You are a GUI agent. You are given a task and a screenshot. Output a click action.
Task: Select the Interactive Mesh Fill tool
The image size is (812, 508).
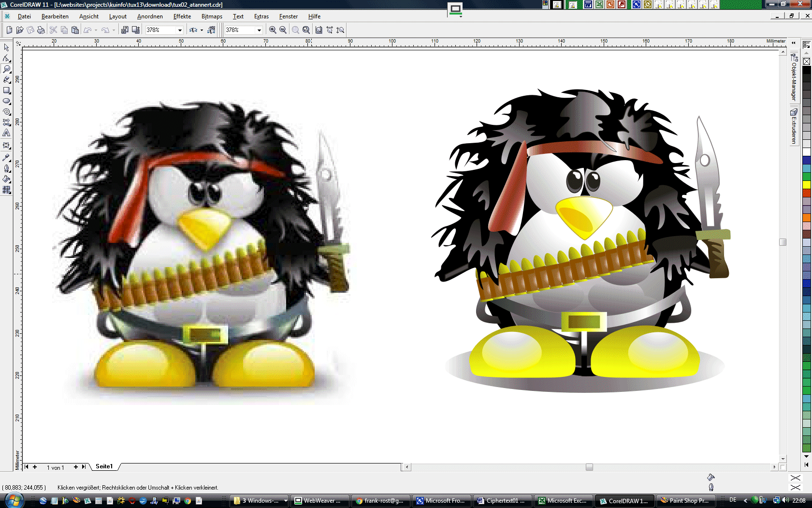tap(6, 190)
